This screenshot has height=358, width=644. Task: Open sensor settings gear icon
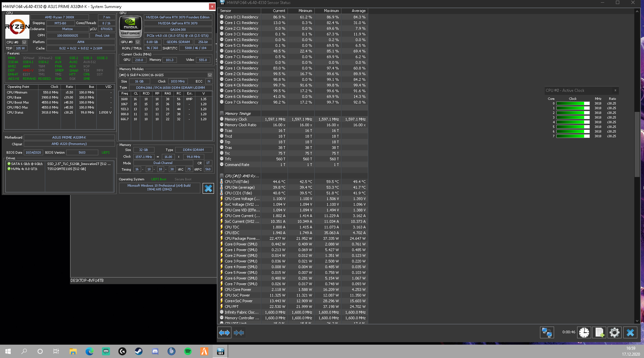[x=614, y=333]
